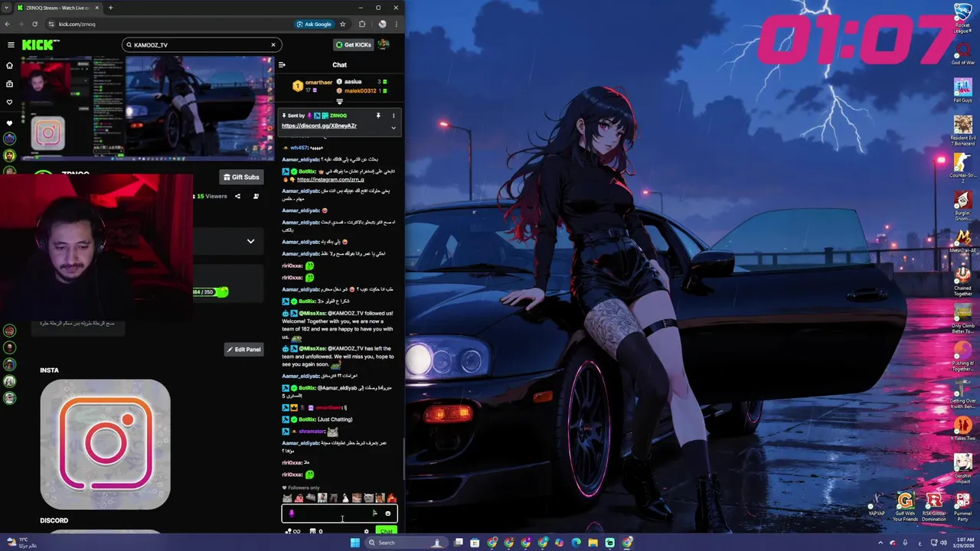This screenshot has width=980, height=551.
Task: Open the outlined heart Following sidebar icon
Action: (x=9, y=102)
